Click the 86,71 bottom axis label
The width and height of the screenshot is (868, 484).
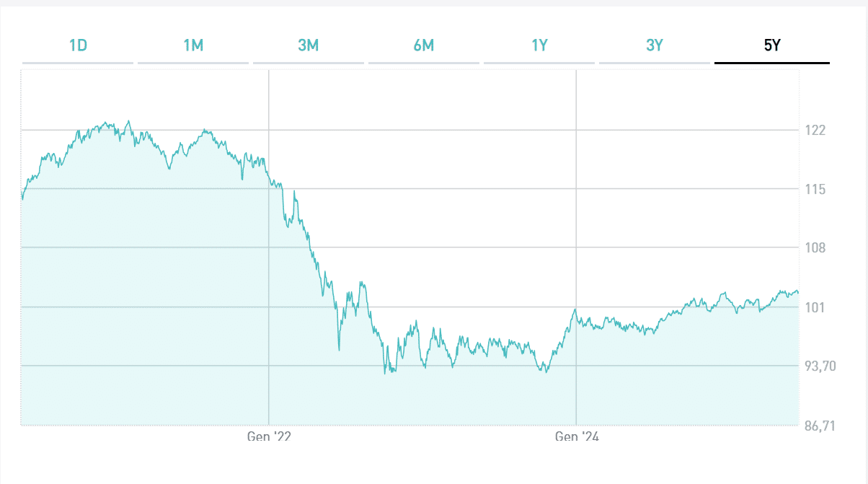point(820,426)
